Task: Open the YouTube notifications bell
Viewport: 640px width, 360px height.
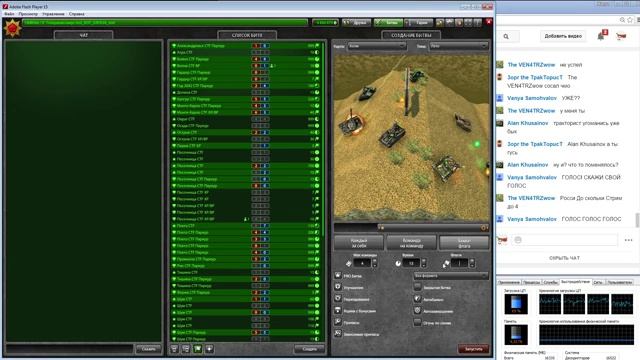Action: 601,36
